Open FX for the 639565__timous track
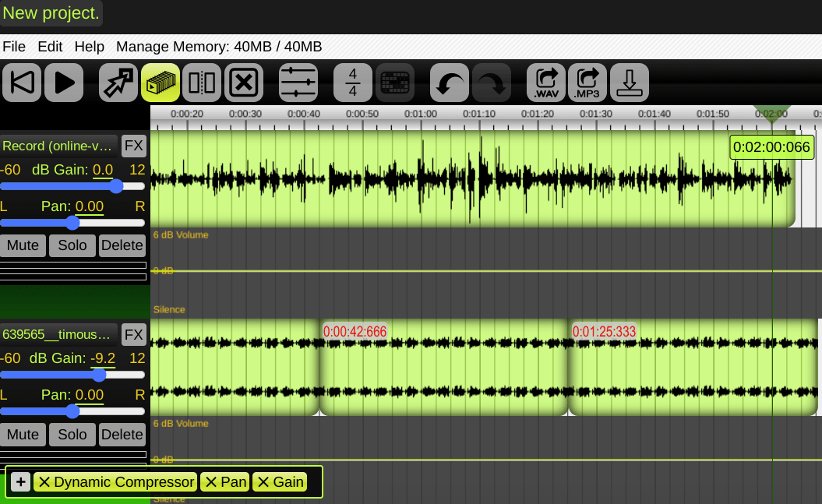822x504 pixels. pyautogui.click(x=134, y=334)
